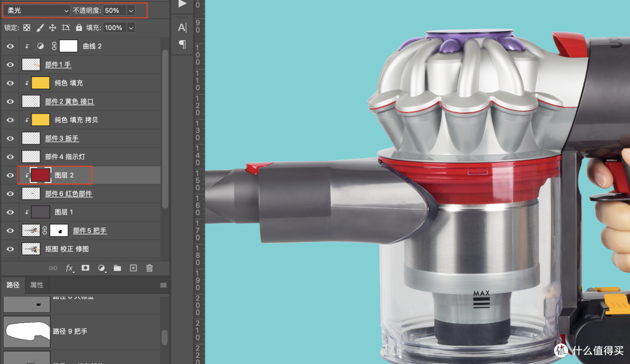Toggle prevent artboard auto-nesting lock icon
Image resolution: width=630 pixels, height=364 pixels.
[65, 28]
